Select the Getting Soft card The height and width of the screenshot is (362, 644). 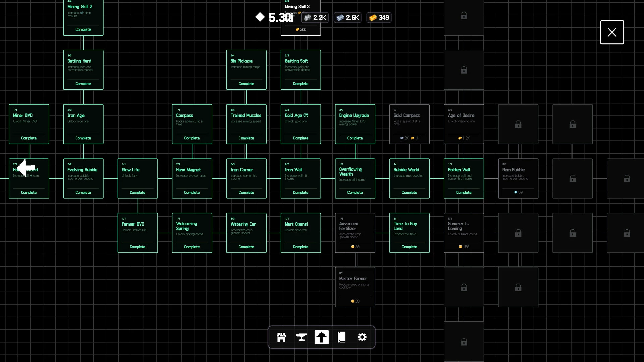tap(301, 70)
